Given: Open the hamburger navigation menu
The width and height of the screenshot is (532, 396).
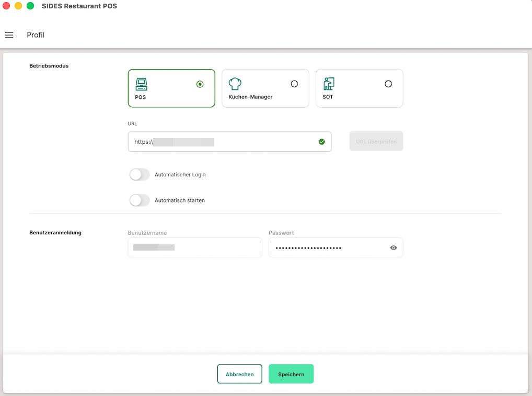Looking at the screenshot, I should point(9,35).
